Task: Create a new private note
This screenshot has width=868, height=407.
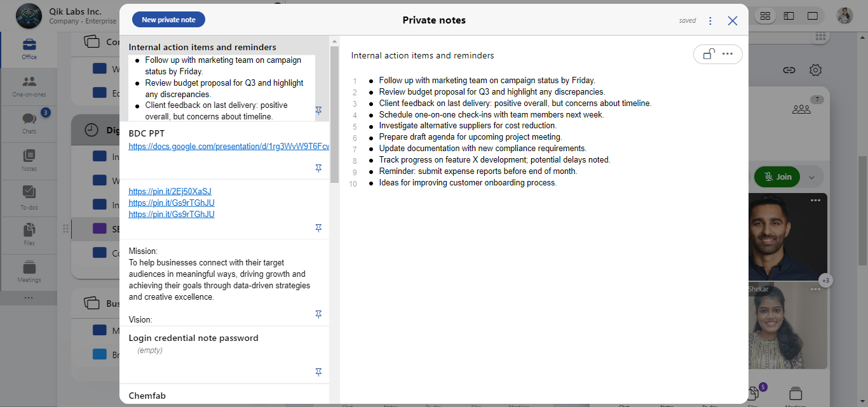Action: (168, 19)
